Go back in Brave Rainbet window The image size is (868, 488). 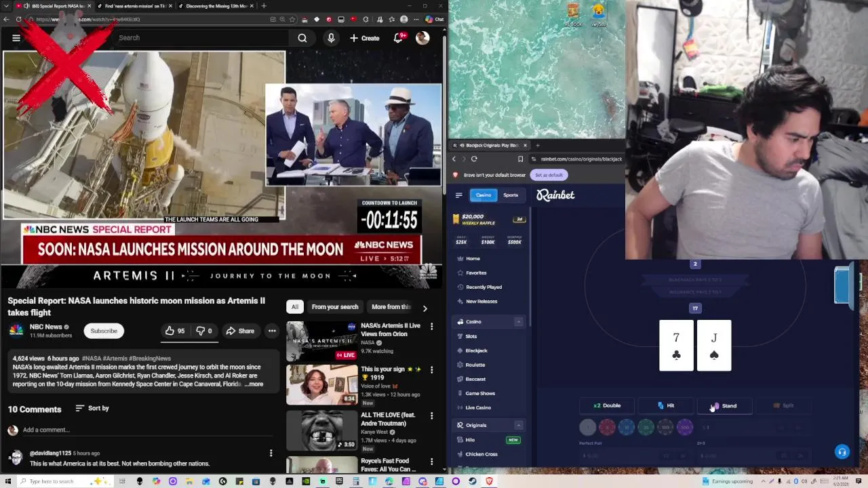454,159
